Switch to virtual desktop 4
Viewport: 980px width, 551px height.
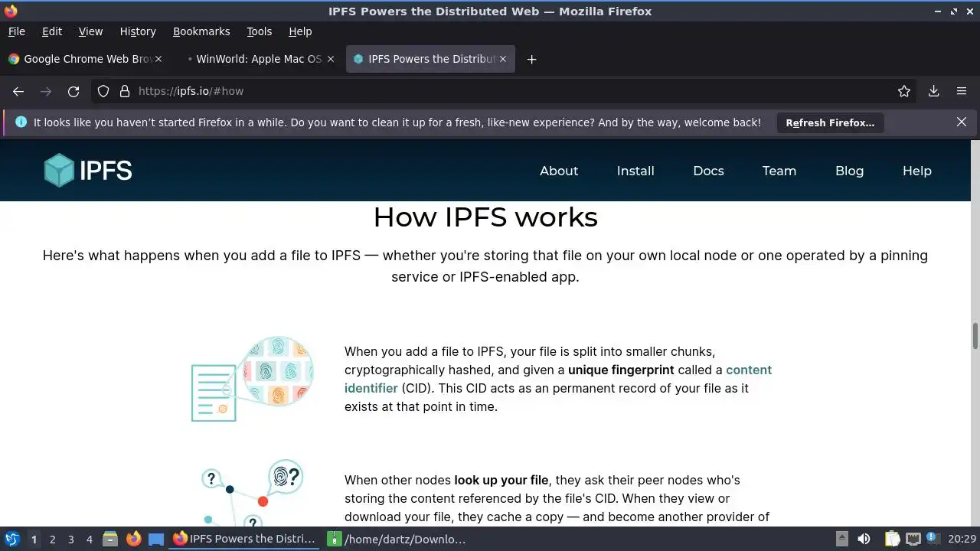(x=89, y=539)
